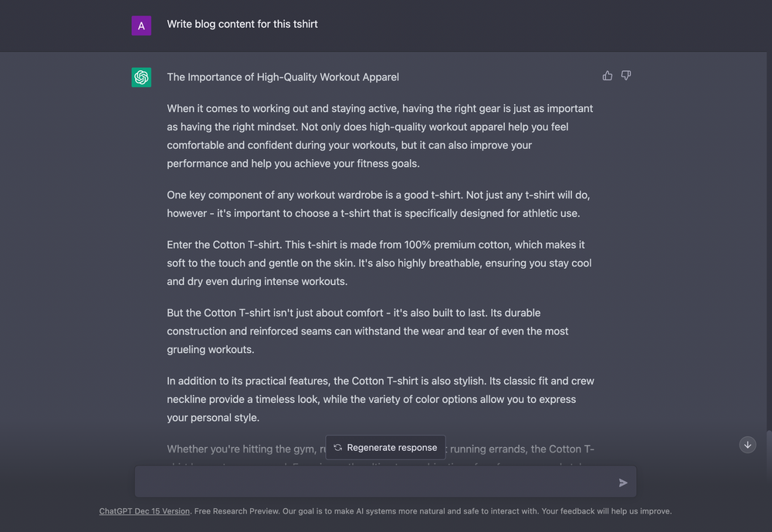The height and width of the screenshot is (532, 772).
Task: Click the thumbs down feedback icon
Action: coord(626,76)
